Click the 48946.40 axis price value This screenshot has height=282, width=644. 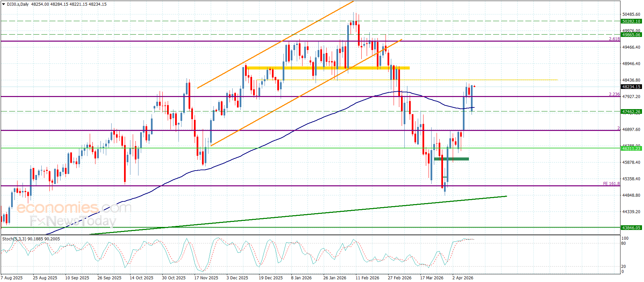(631, 64)
